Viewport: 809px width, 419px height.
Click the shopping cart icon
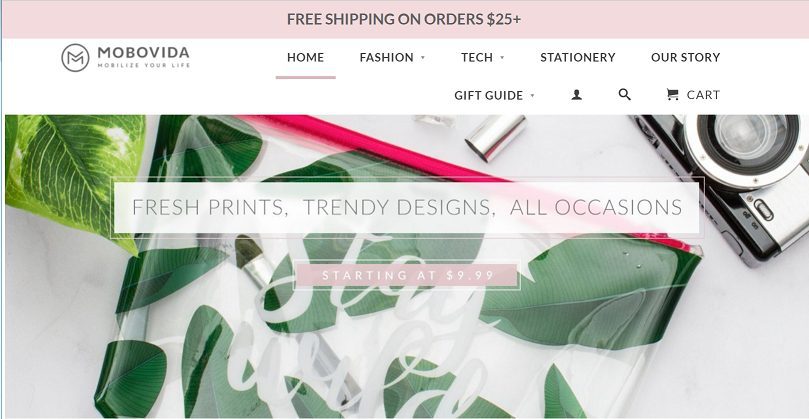672,94
